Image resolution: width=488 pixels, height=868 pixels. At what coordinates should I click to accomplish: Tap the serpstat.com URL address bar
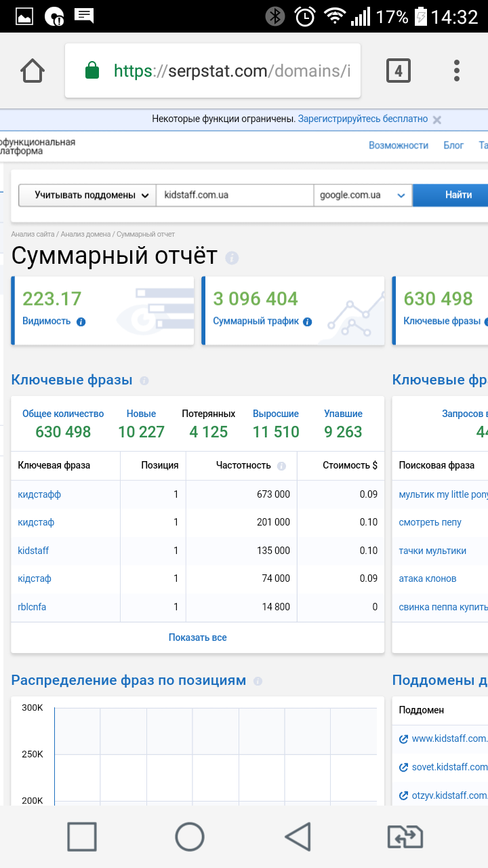(x=213, y=71)
